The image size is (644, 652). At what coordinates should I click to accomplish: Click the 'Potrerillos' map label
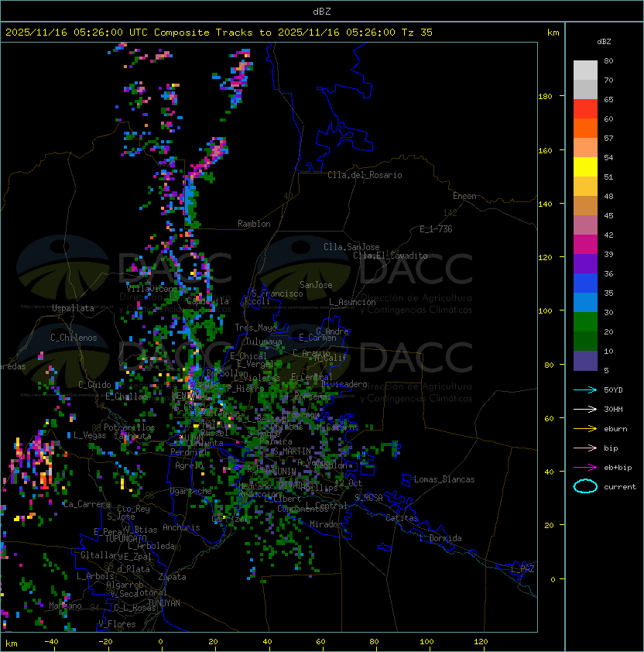129,427
